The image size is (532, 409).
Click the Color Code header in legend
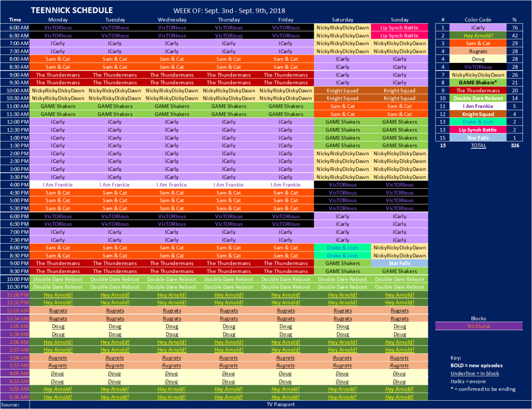click(x=478, y=20)
